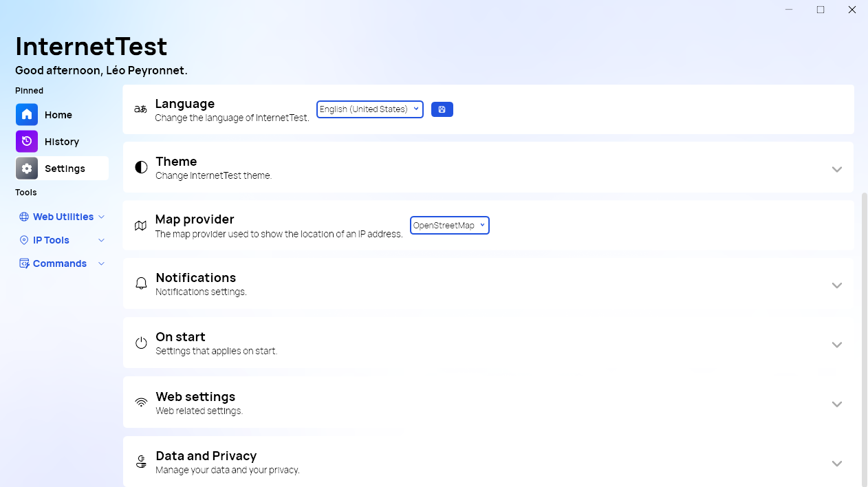Click 'Settings that applies on start.' text
Screen dimensions: 868x487
click(x=217, y=351)
